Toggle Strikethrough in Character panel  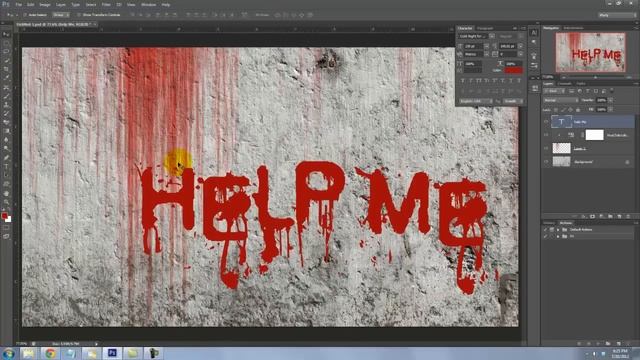(519, 81)
